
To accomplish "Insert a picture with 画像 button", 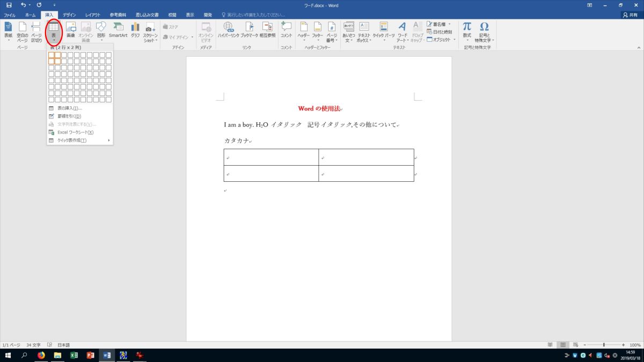I will tap(71, 29).
